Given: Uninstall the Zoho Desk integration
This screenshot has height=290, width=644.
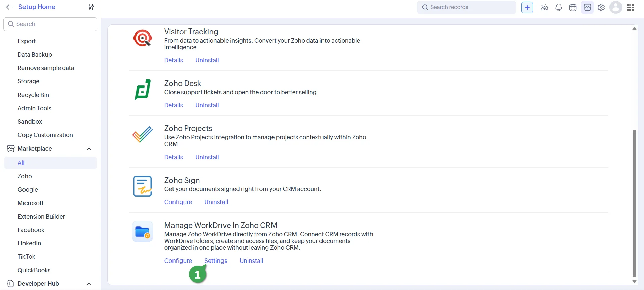Looking at the screenshot, I should (207, 105).
